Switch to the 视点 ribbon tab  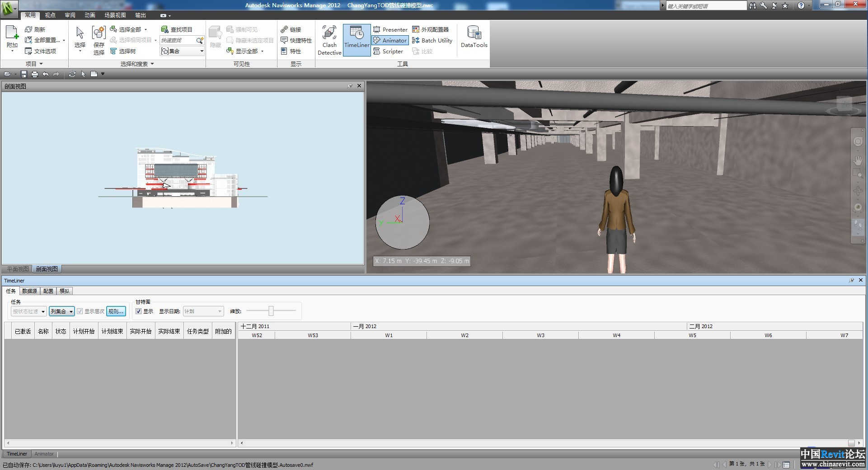click(x=50, y=15)
